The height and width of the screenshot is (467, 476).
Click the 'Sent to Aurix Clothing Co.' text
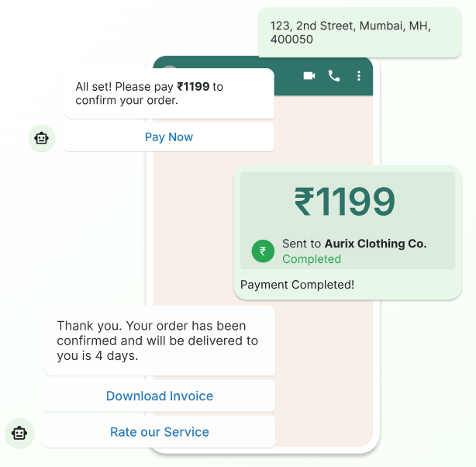pyautogui.click(x=354, y=244)
